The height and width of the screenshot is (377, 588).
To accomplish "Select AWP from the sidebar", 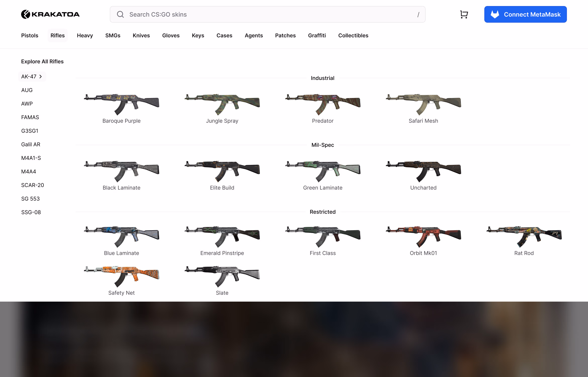I will point(27,104).
